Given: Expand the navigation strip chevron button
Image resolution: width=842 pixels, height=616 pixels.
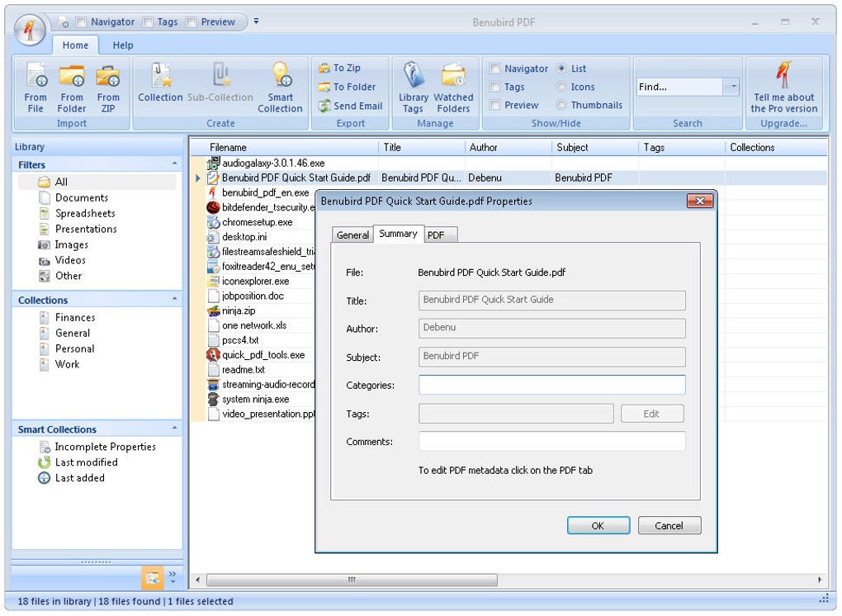Looking at the screenshot, I should click(173, 577).
